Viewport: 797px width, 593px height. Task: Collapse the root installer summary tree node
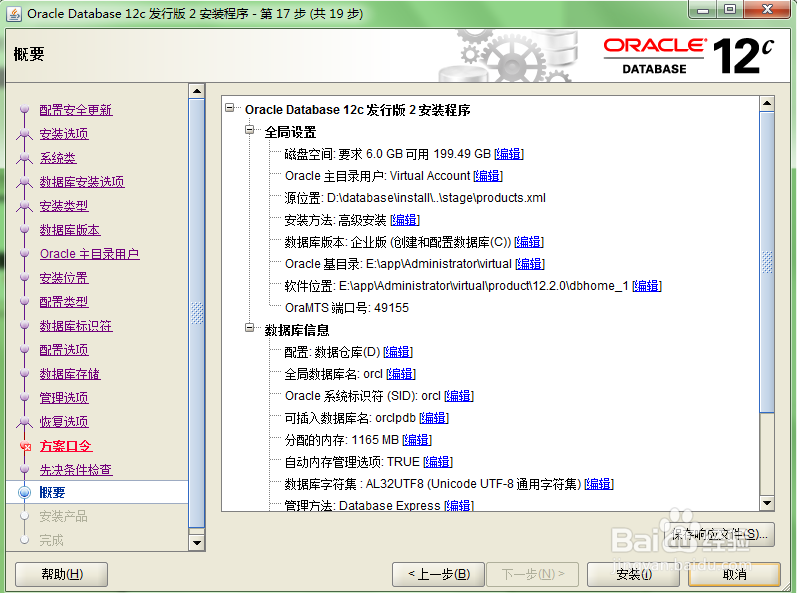(230, 108)
